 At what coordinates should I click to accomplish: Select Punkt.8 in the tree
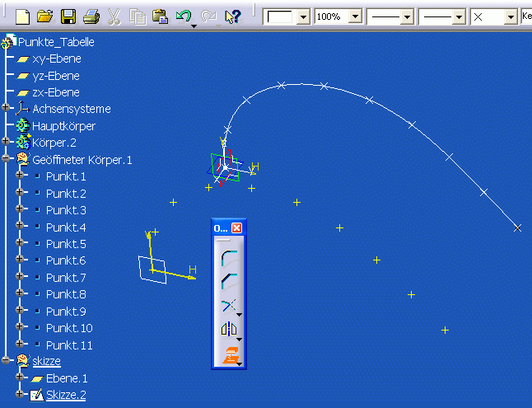(x=66, y=294)
